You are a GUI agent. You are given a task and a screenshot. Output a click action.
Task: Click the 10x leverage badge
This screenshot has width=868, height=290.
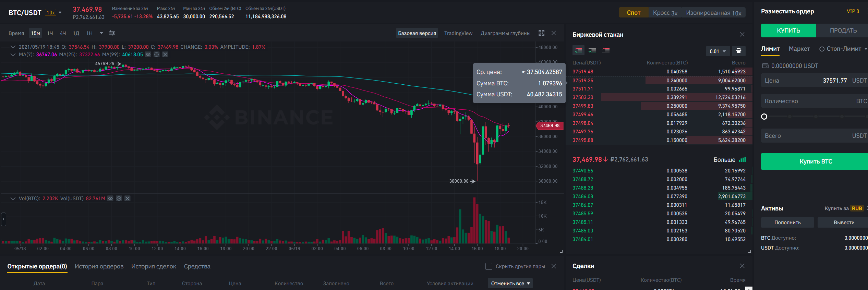click(51, 13)
